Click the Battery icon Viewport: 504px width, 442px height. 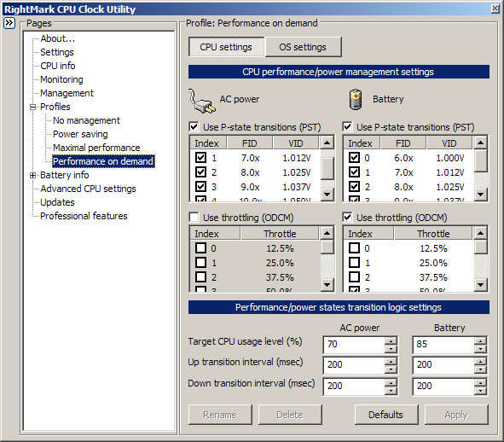pos(356,99)
